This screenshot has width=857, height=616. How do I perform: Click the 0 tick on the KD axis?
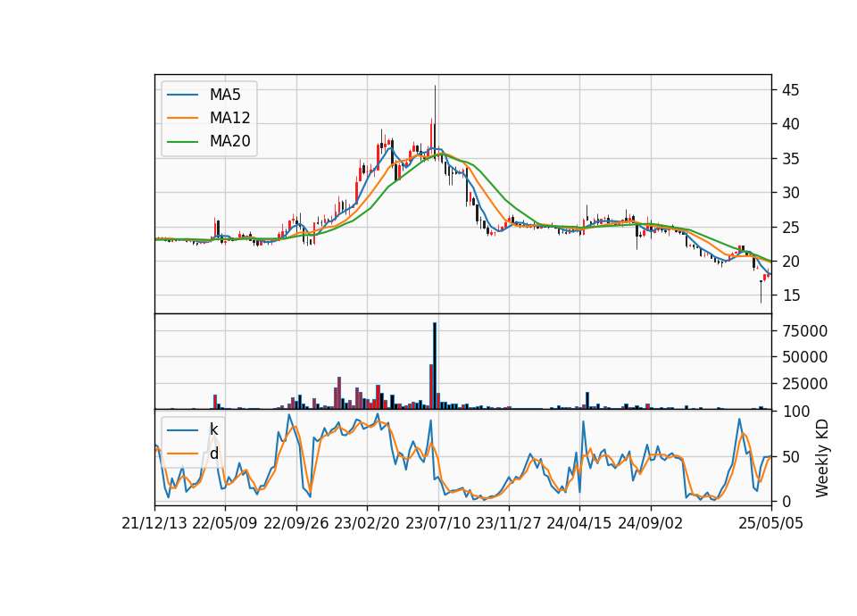(786, 501)
